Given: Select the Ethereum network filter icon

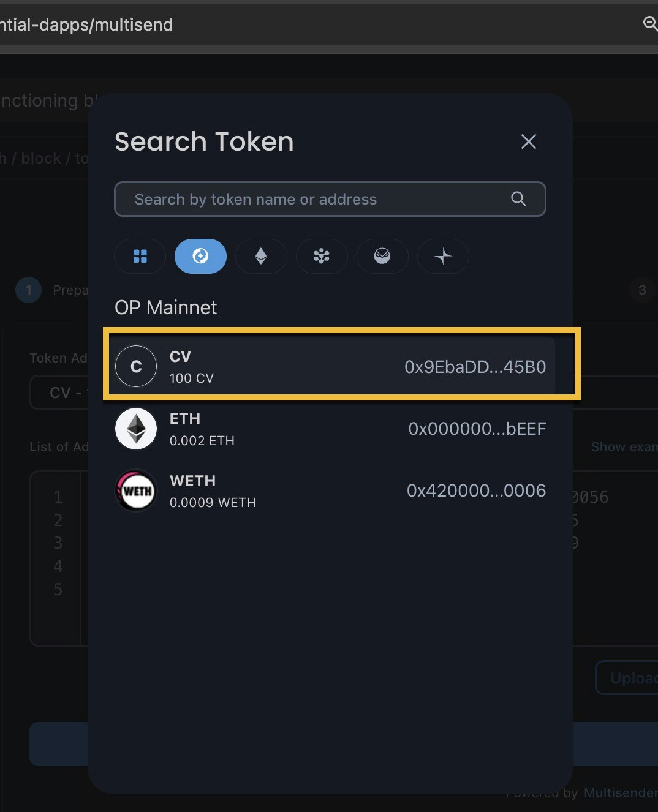Looking at the screenshot, I should (261, 257).
